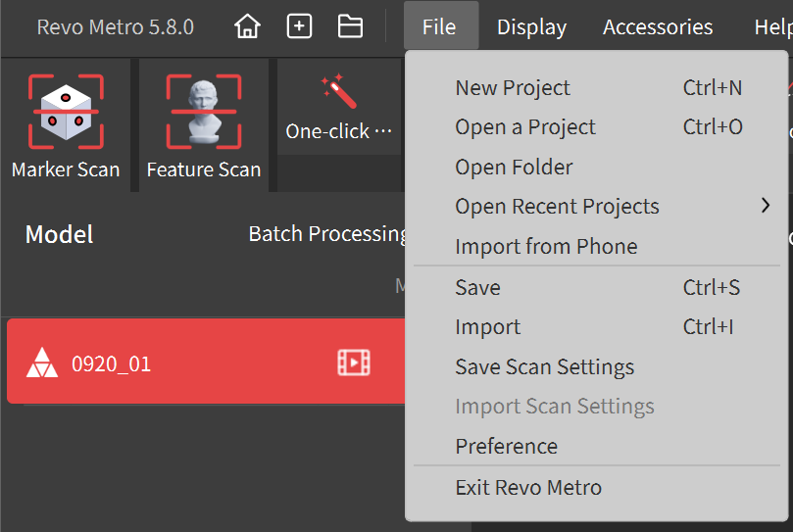Start a Feature Scan
Viewport: 793px width, 532px height.
[x=204, y=124]
